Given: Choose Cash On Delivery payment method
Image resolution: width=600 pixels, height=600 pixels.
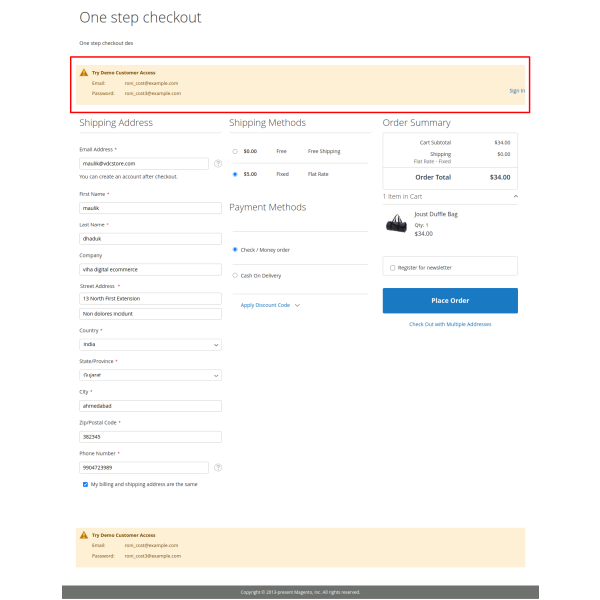Looking at the screenshot, I should (x=235, y=275).
